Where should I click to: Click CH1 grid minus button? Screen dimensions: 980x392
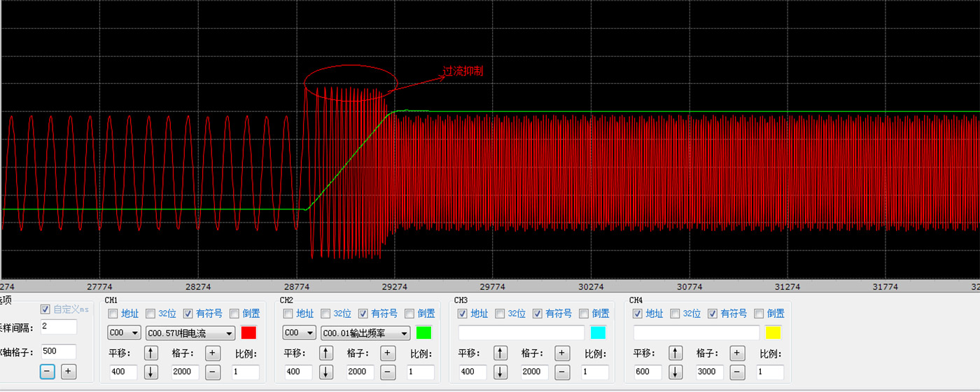click(213, 372)
